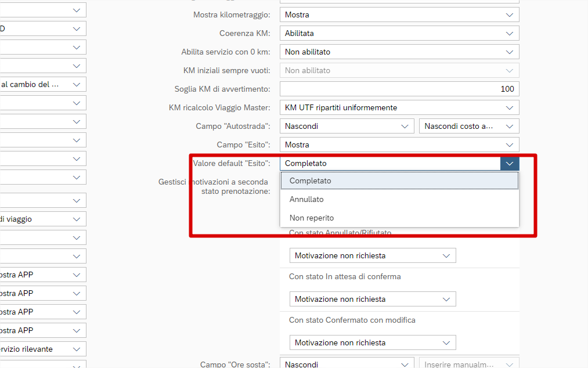Open the 'Nascondi costo a...' dropdown
This screenshot has height=368, width=588.
click(509, 126)
